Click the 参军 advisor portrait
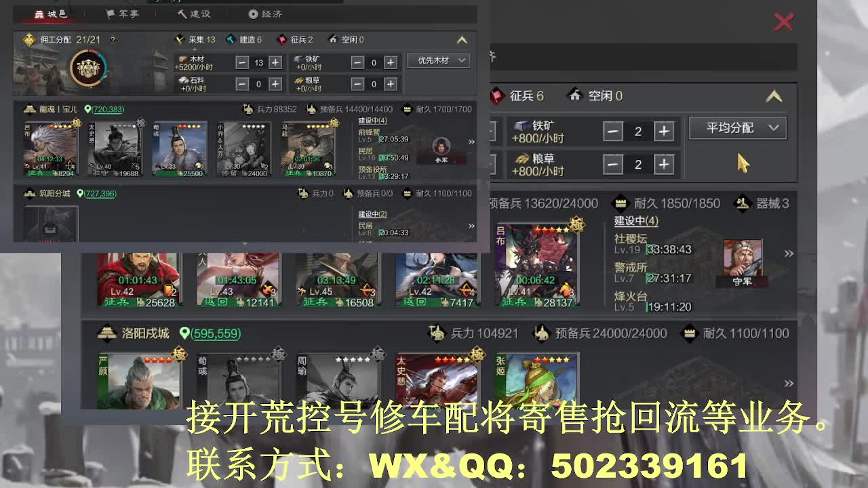This screenshot has width=868, height=488. pos(441,150)
